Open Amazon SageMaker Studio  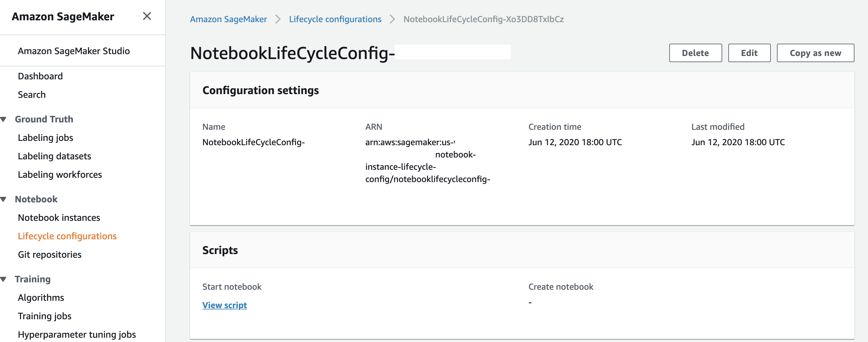[74, 51]
